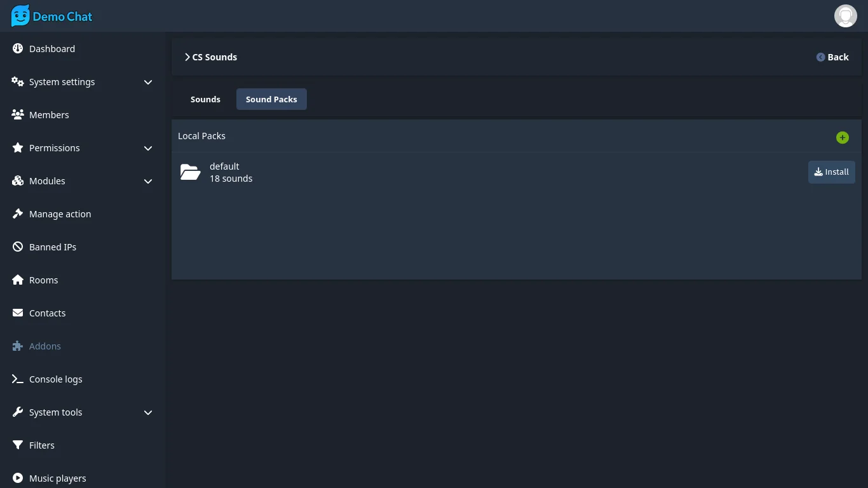Open the Banned IPs page
This screenshot has height=488, width=868.
[52, 247]
